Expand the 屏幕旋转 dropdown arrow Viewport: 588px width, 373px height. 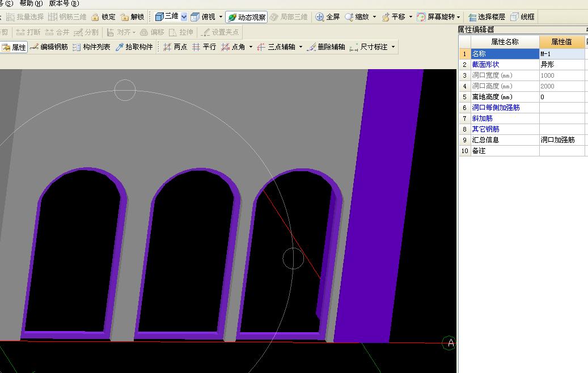click(458, 17)
